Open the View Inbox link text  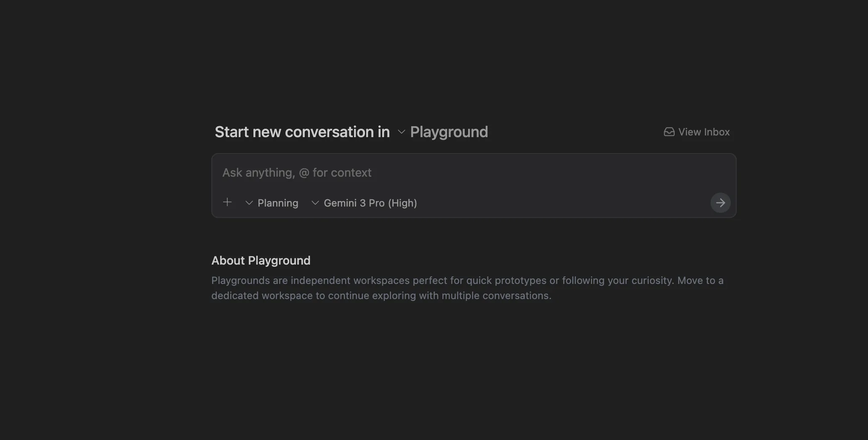tap(704, 132)
